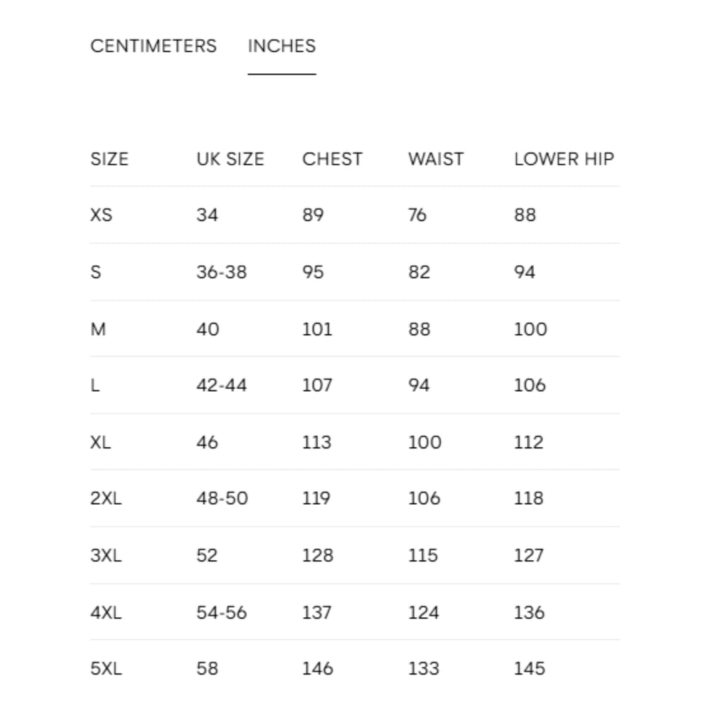Select the 4XL size row label

click(106, 613)
